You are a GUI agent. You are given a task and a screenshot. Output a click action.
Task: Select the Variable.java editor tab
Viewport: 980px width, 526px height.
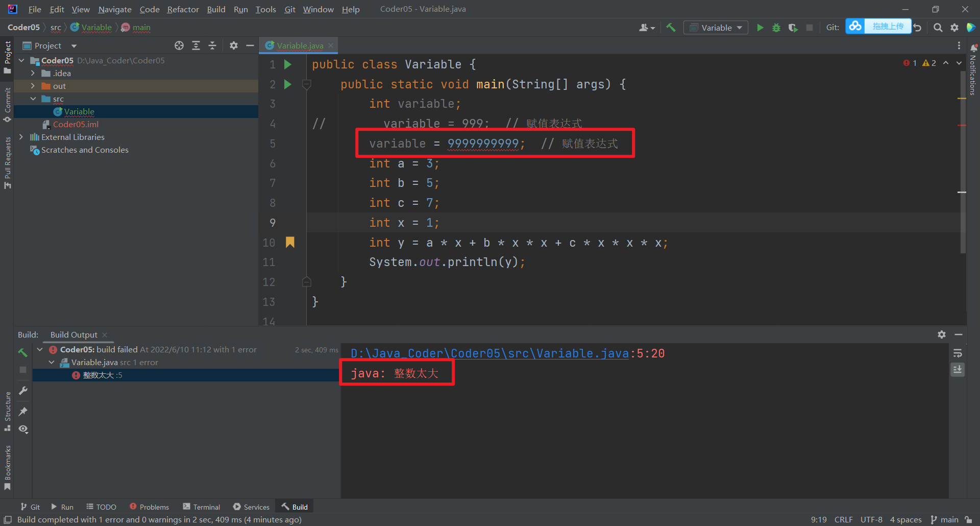[300, 45]
